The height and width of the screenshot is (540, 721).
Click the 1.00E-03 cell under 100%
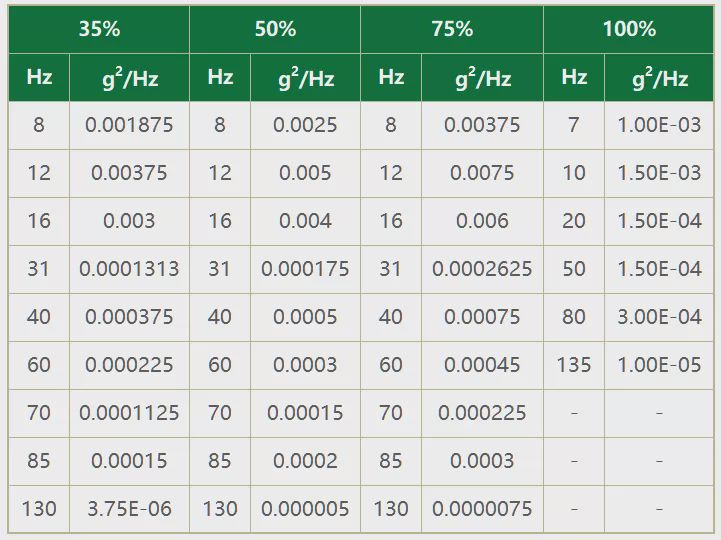(x=659, y=125)
